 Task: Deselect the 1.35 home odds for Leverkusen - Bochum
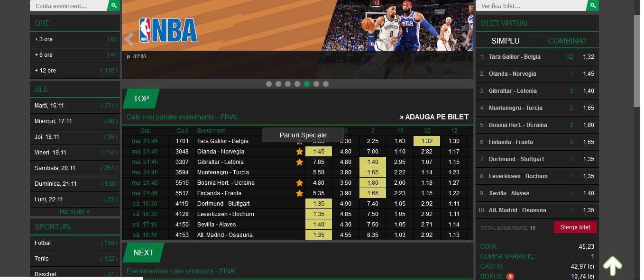[x=319, y=214]
